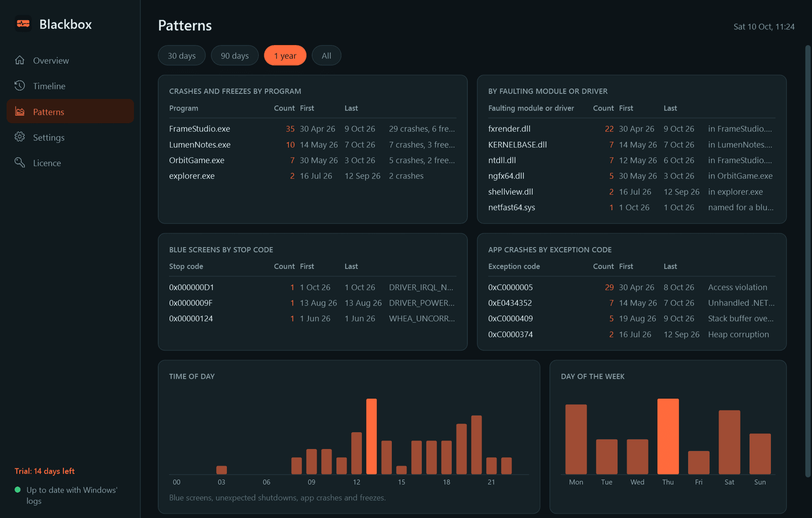The image size is (812, 518).
Task: Open the FrameStudio.exe program row
Action: coord(313,129)
